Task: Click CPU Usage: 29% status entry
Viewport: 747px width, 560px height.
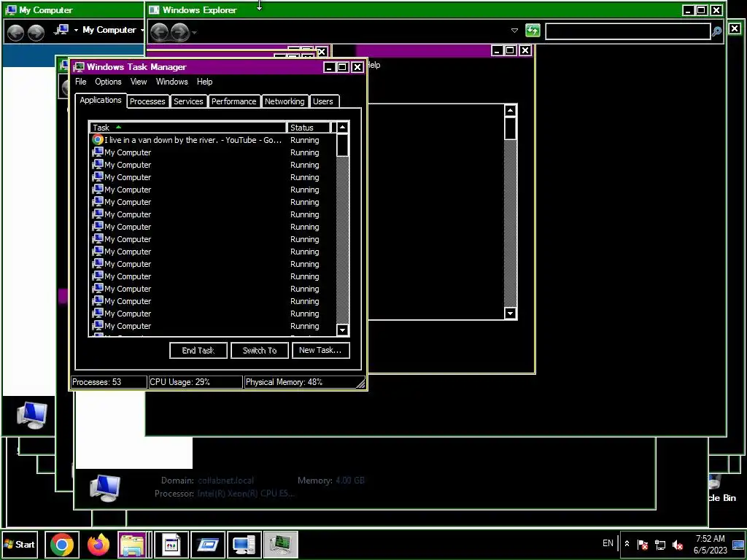Action: (x=196, y=382)
